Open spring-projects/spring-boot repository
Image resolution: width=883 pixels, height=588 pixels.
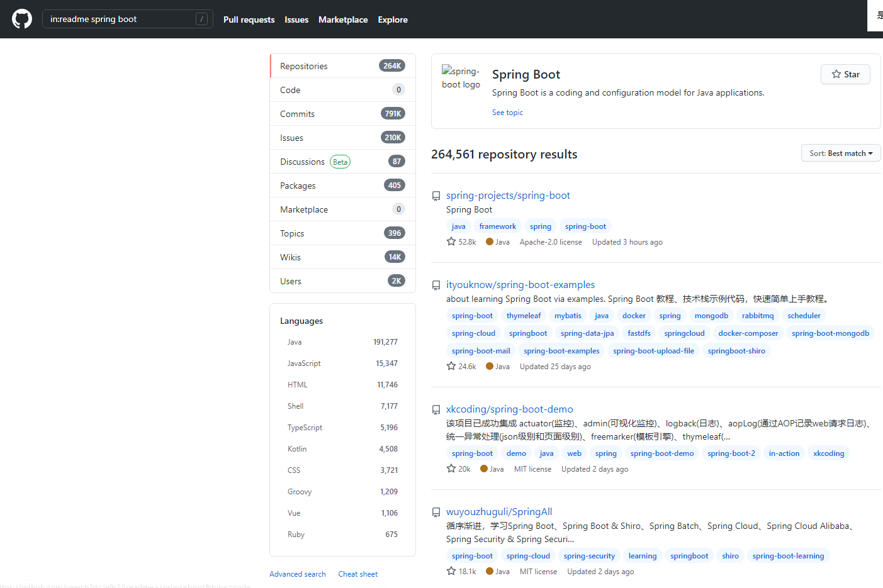508,196
